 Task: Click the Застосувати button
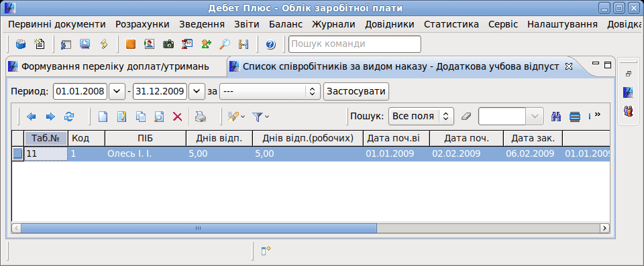point(356,91)
